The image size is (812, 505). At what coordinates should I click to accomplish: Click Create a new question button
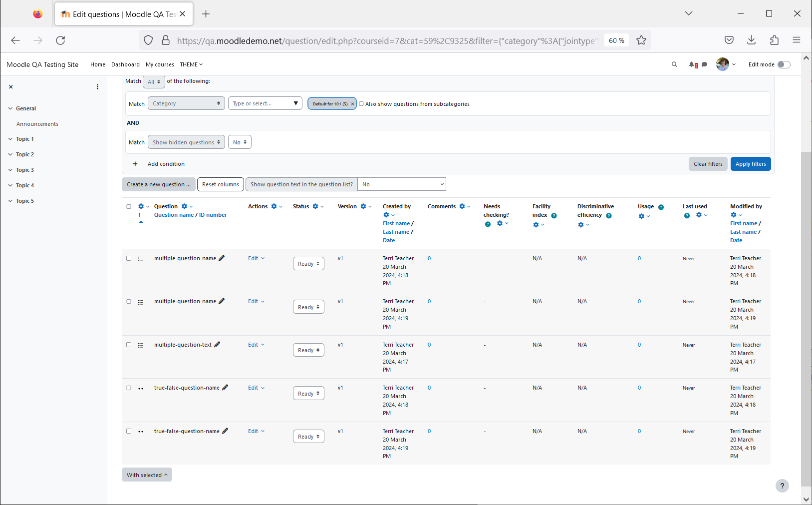[x=158, y=184]
